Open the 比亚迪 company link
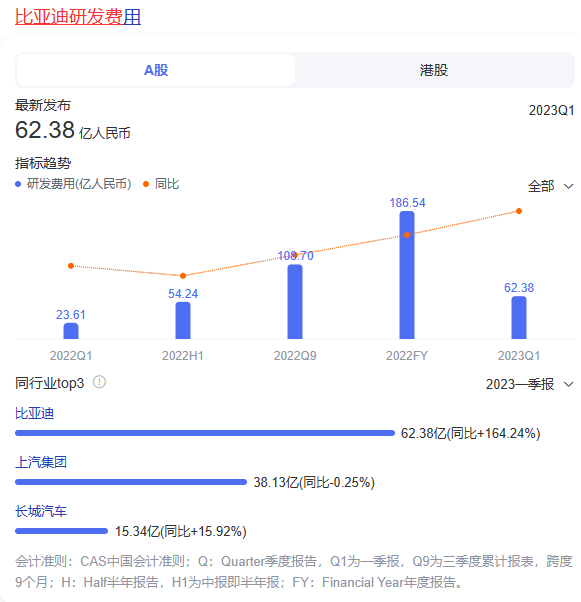The height and width of the screenshot is (602, 581). [x=35, y=413]
